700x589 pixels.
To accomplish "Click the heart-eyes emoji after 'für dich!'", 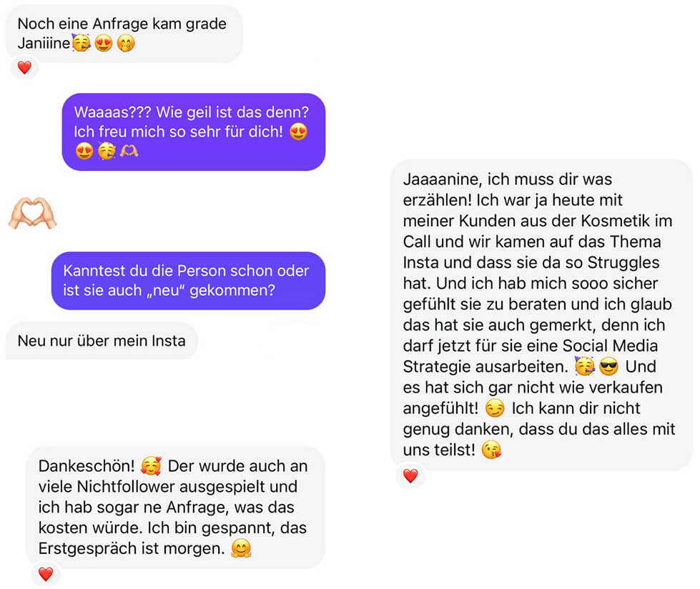I will click(x=298, y=132).
